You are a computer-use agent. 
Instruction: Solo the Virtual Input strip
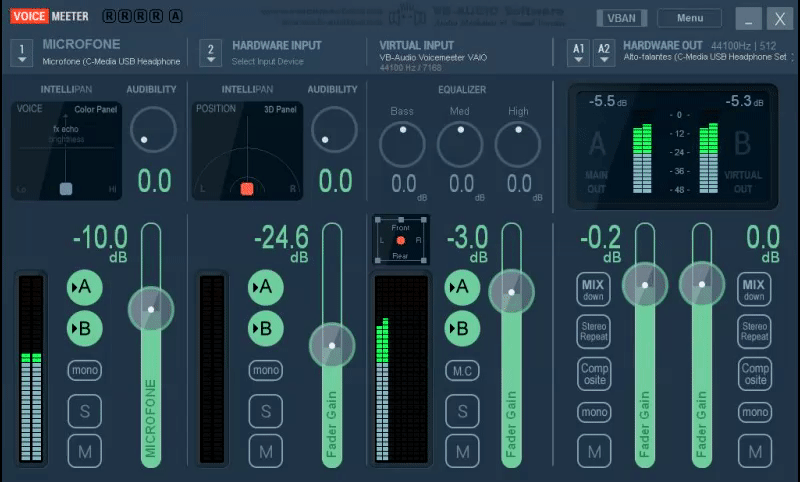[462, 411]
